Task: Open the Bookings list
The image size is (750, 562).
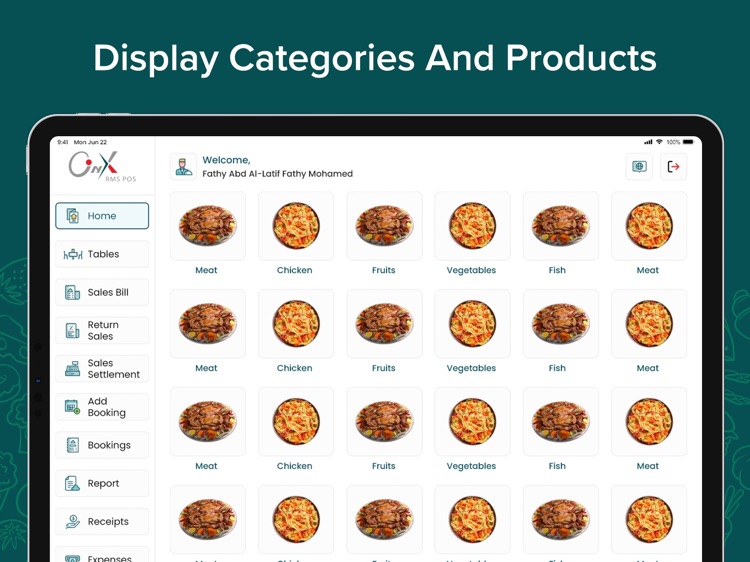Action: 102,445
